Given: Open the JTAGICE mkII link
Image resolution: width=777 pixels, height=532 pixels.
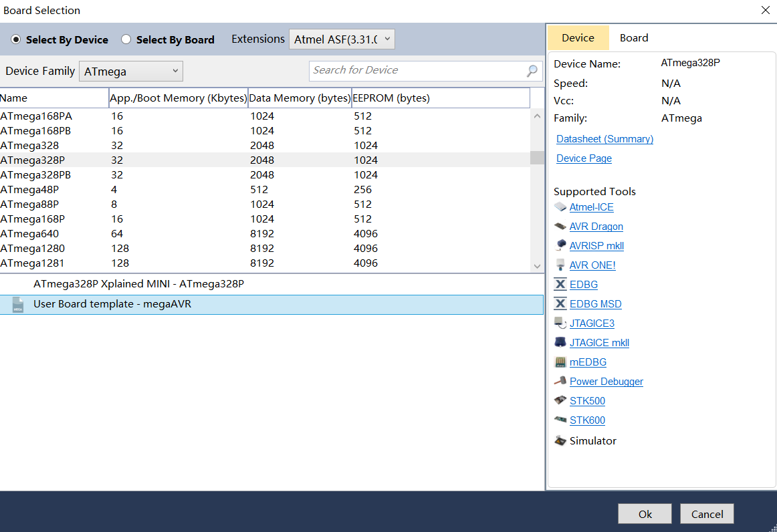Looking at the screenshot, I should 599,342.
